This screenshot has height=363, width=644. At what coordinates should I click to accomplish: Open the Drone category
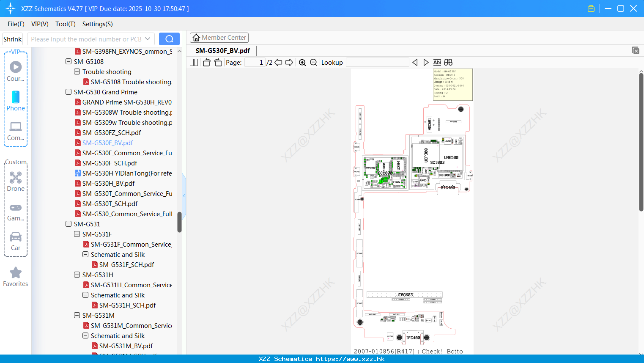pos(16,181)
